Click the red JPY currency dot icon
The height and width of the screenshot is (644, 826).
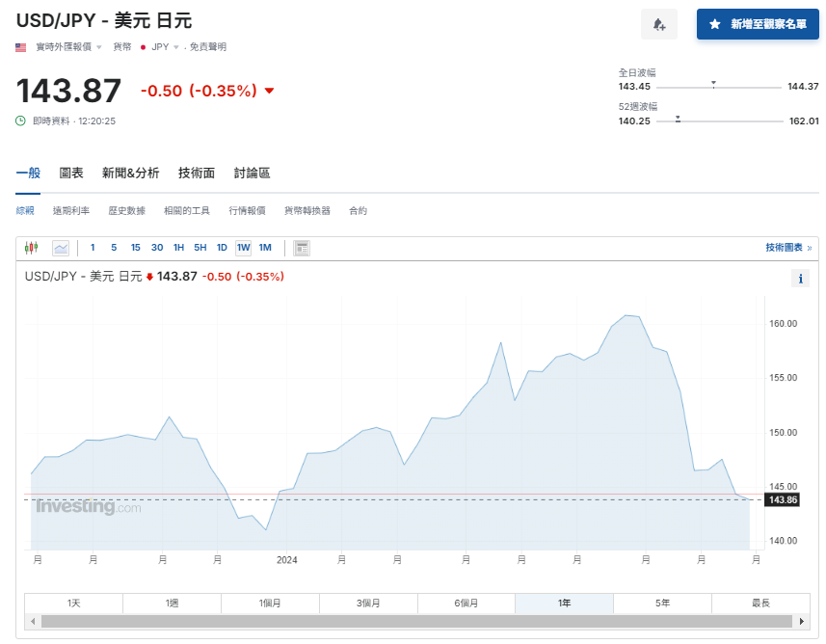(x=143, y=45)
